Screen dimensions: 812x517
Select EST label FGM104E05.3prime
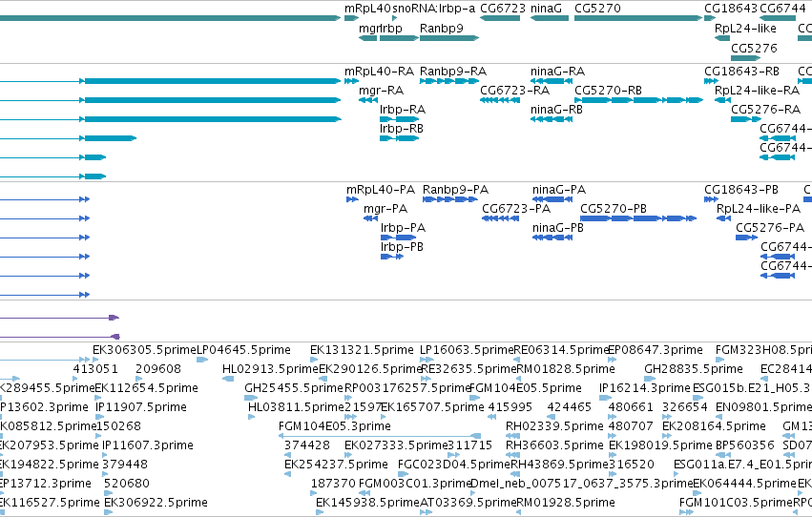click(x=335, y=426)
